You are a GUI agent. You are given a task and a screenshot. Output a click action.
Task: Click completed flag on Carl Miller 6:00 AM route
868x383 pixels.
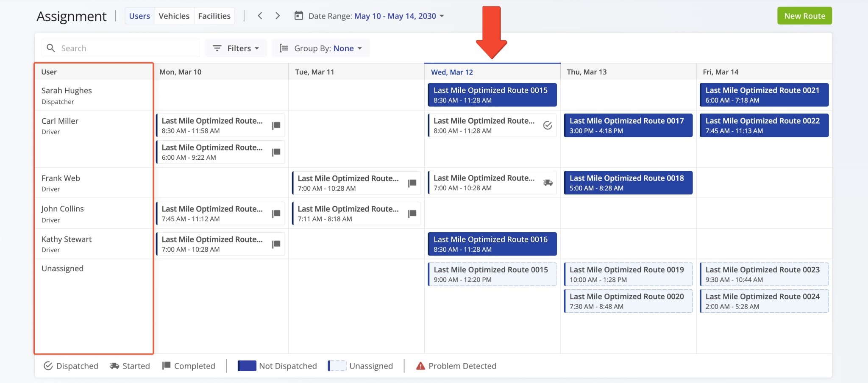point(276,152)
